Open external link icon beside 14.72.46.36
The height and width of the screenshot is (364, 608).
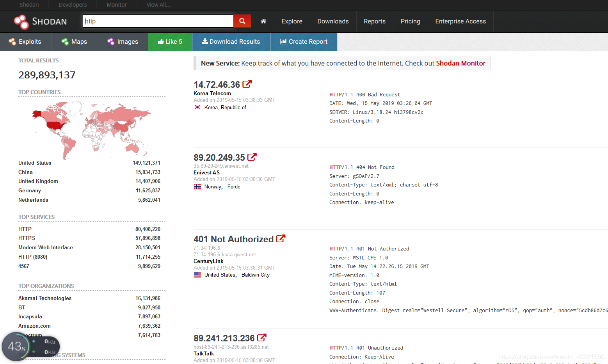pyautogui.click(x=247, y=84)
